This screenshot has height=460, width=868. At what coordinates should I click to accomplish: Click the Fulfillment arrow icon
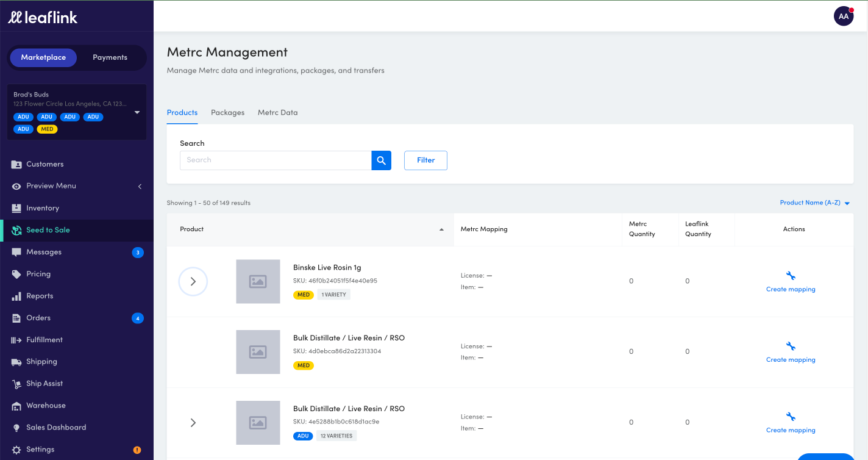point(16,340)
